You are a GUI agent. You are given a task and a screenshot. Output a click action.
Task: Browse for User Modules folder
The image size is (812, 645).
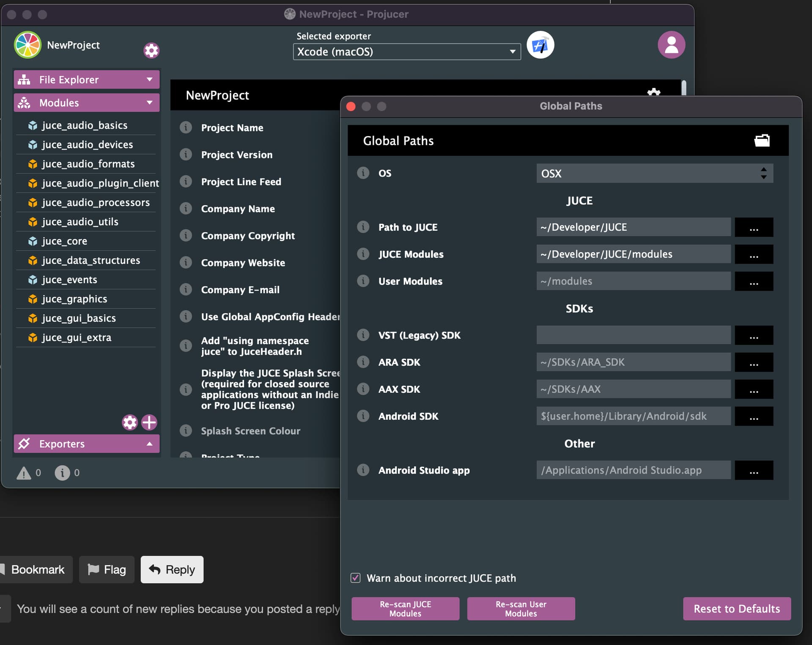point(754,281)
